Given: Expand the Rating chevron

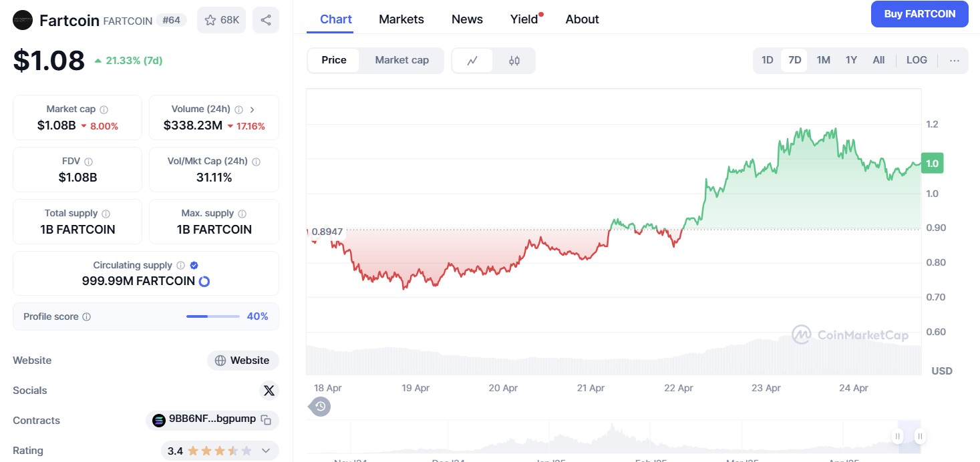Looking at the screenshot, I should (267, 451).
